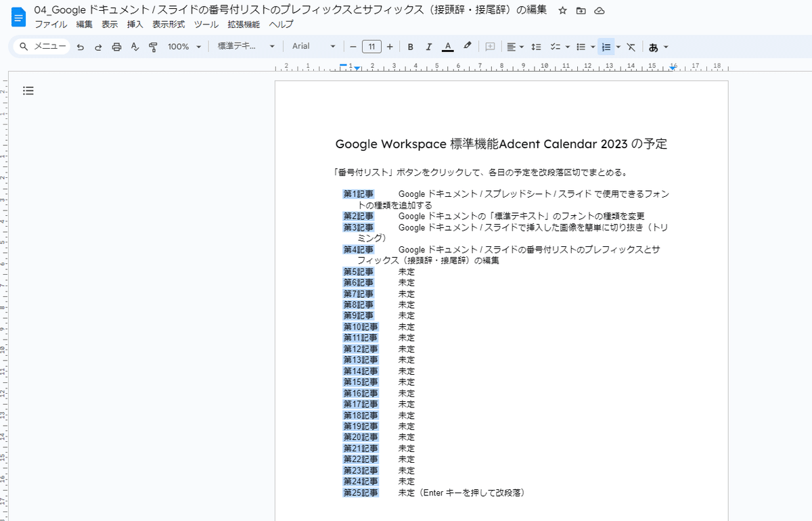This screenshot has width=812, height=521.
Task: Print the document
Action: [x=116, y=47]
